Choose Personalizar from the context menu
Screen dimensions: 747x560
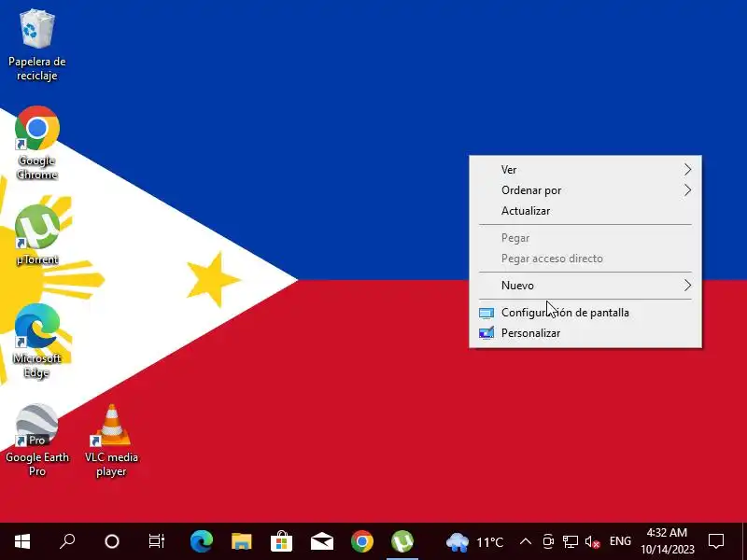tap(585, 333)
